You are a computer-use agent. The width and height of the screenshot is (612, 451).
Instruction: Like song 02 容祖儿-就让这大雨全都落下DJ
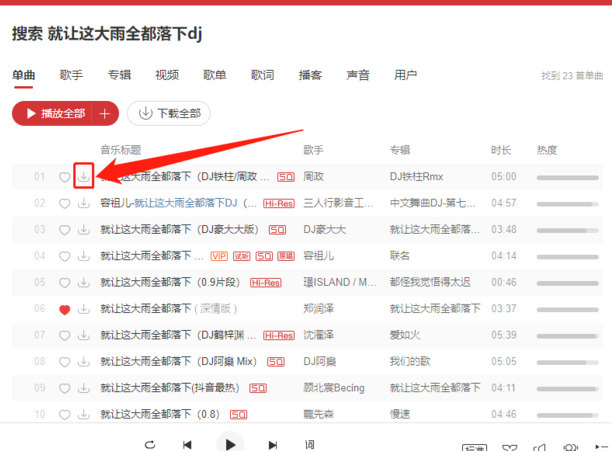pos(64,204)
